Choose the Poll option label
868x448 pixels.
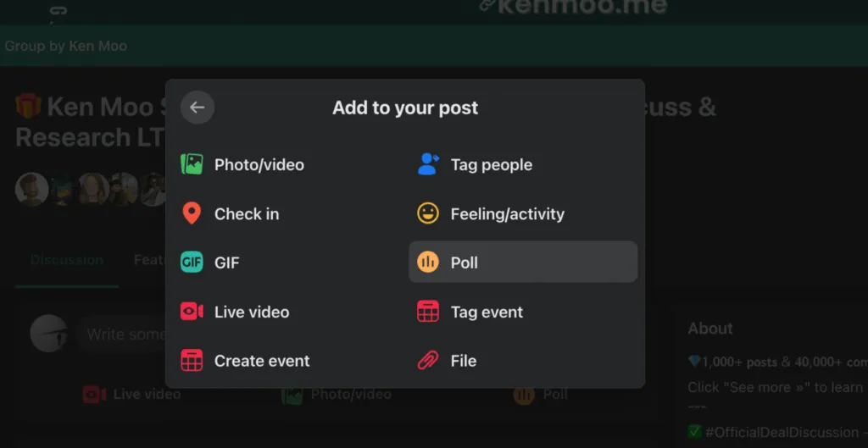point(465,263)
